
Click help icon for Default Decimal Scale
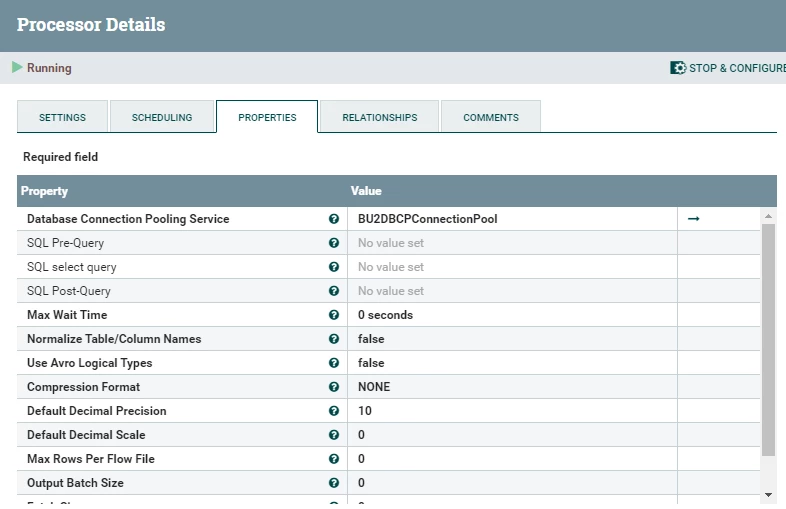coord(334,435)
